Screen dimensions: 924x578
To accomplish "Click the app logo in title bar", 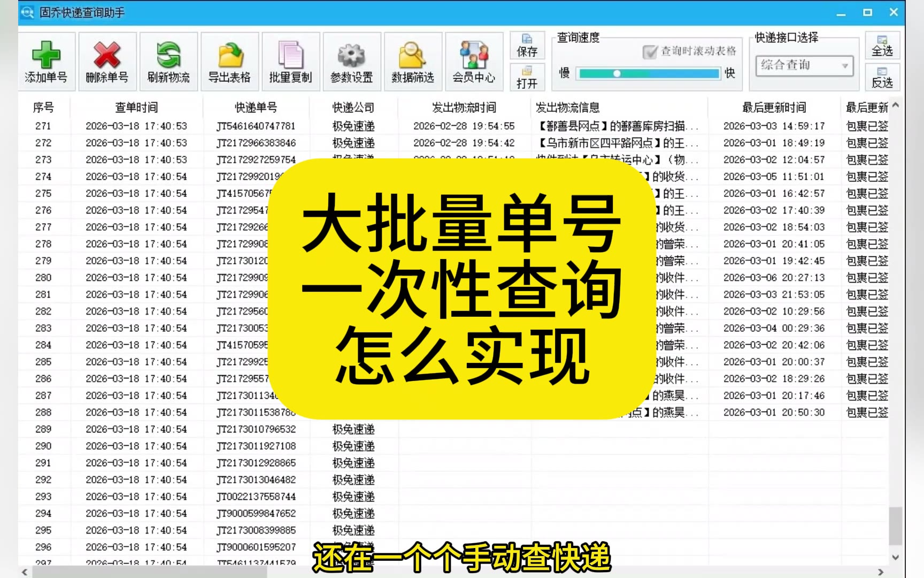I will 27,12.
